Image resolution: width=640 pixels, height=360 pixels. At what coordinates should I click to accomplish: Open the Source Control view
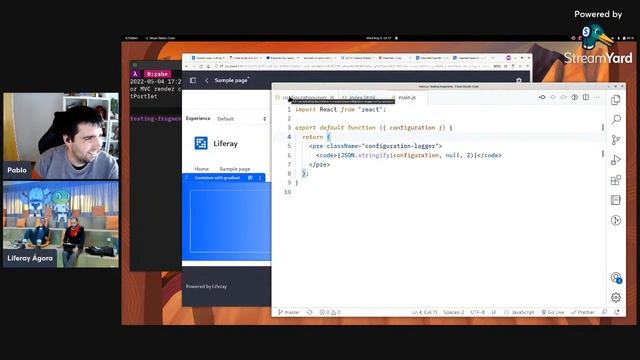click(616, 140)
